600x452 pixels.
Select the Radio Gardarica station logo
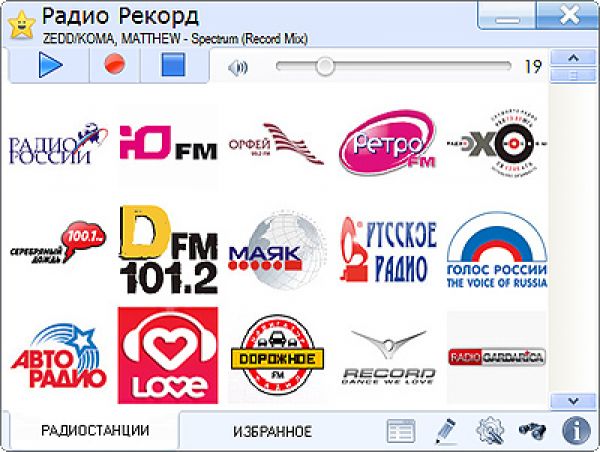tap(497, 357)
